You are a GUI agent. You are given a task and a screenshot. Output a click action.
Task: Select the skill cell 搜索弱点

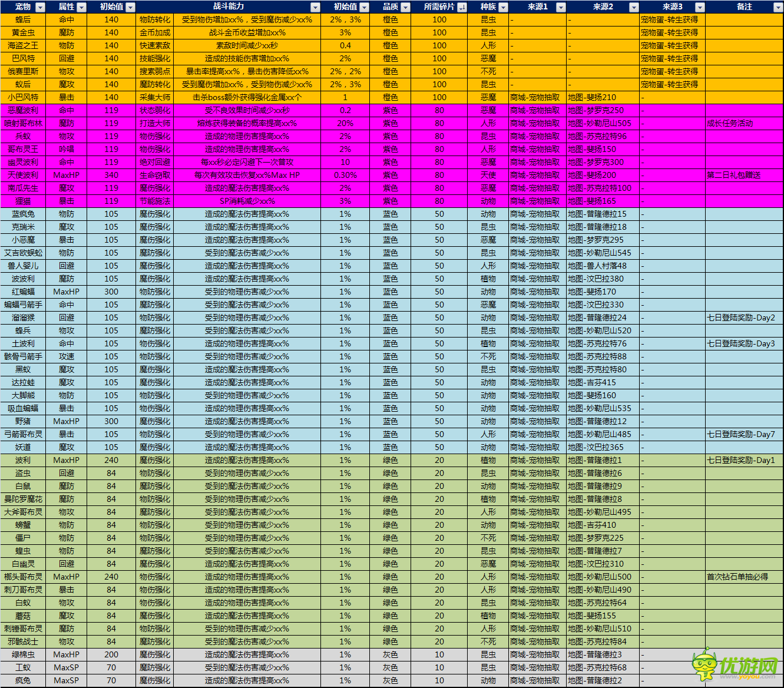155,71
